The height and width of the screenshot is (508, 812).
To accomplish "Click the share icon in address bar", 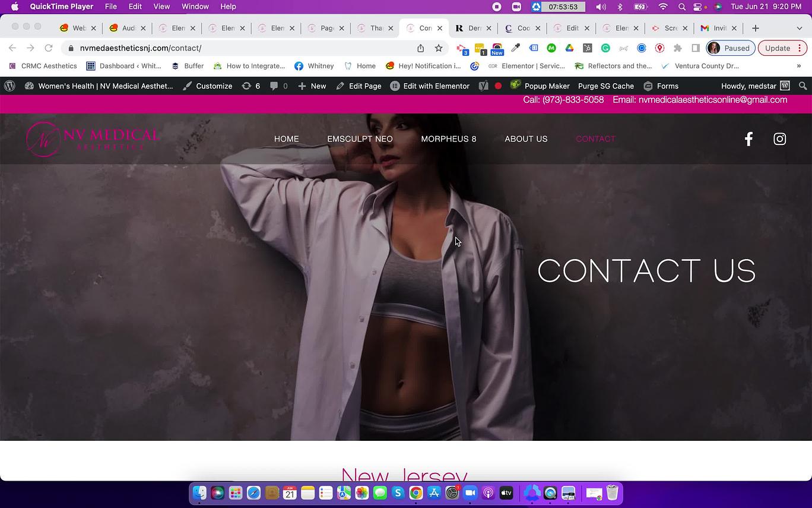I will click(x=420, y=48).
